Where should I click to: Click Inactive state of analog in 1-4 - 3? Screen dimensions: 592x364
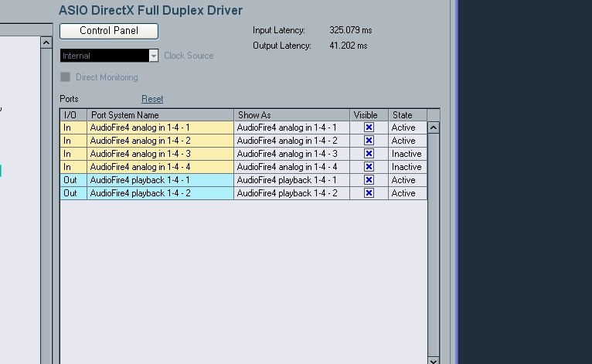(x=408, y=154)
